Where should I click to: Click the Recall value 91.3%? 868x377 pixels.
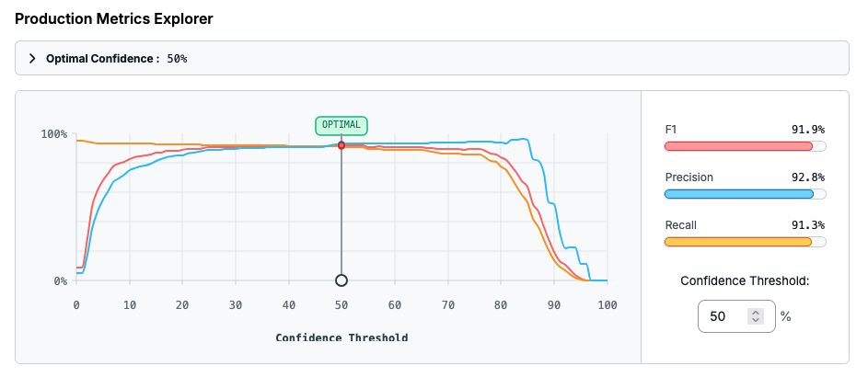[x=808, y=225]
